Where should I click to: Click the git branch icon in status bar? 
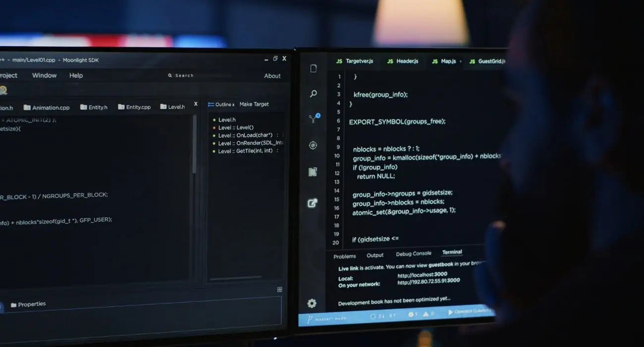pos(310,319)
